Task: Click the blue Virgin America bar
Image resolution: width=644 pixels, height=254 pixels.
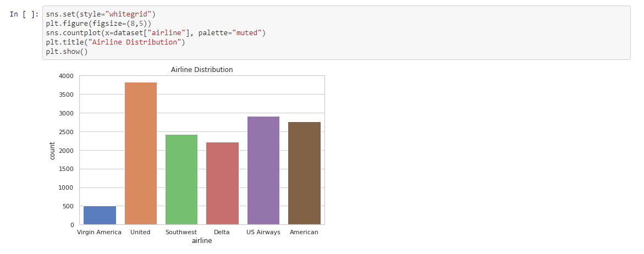Action: pyautogui.click(x=100, y=216)
